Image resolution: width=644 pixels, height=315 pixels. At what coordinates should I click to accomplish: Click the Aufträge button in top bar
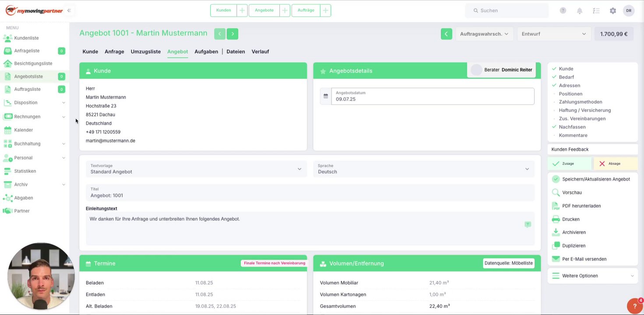306,10
